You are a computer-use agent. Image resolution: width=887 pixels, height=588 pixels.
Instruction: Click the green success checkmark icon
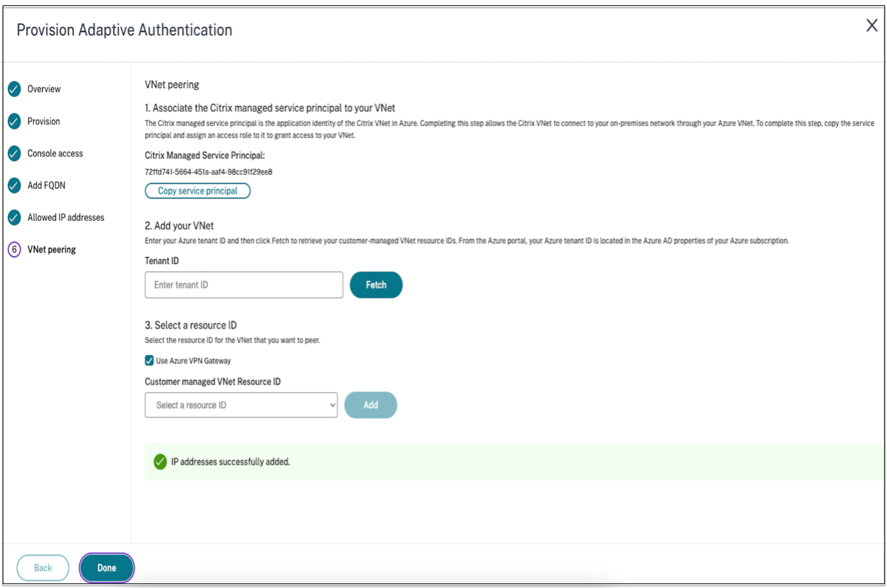[x=160, y=462]
